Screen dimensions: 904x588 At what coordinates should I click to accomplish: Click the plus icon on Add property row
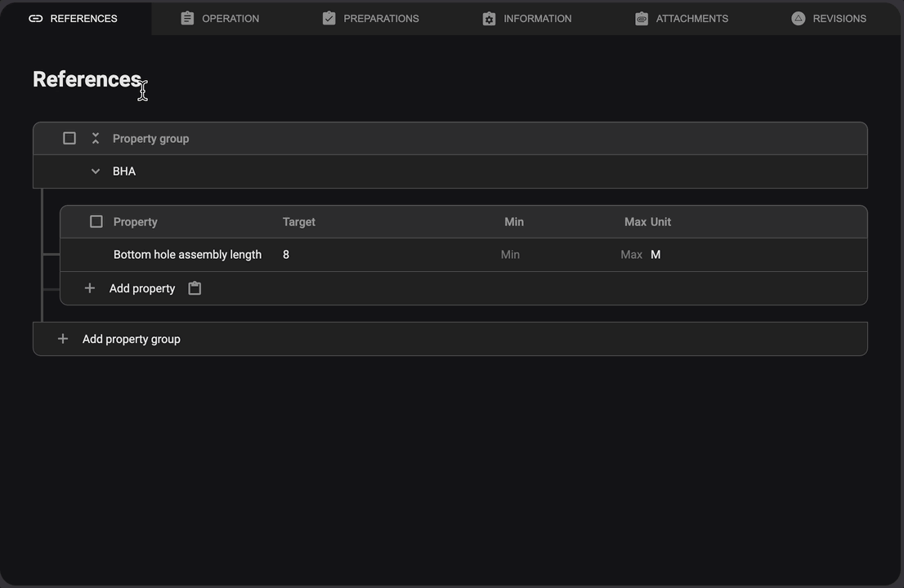pyautogui.click(x=90, y=287)
